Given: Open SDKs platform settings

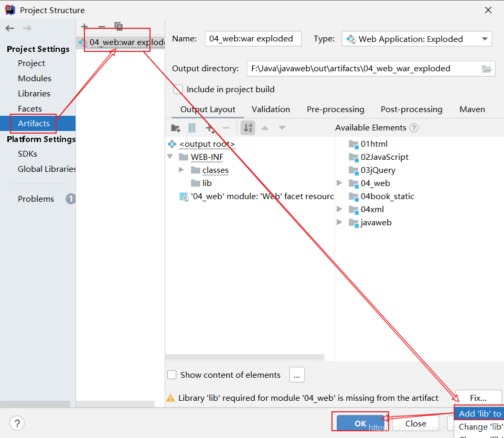Looking at the screenshot, I should (28, 154).
